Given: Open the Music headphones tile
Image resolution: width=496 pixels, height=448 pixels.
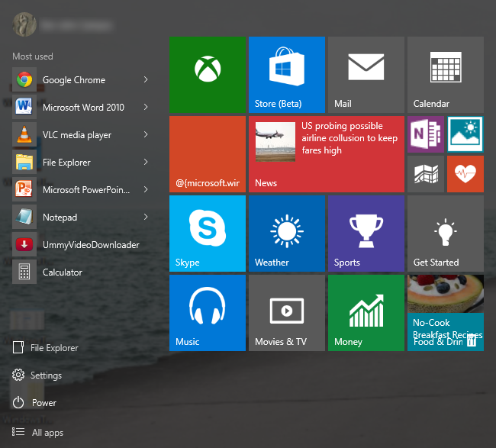Looking at the screenshot, I should (208, 313).
